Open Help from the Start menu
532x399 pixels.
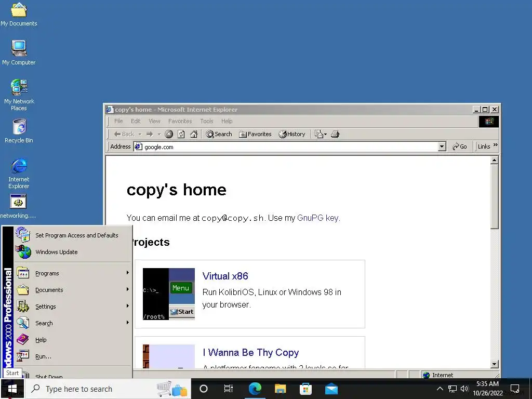point(73,340)
